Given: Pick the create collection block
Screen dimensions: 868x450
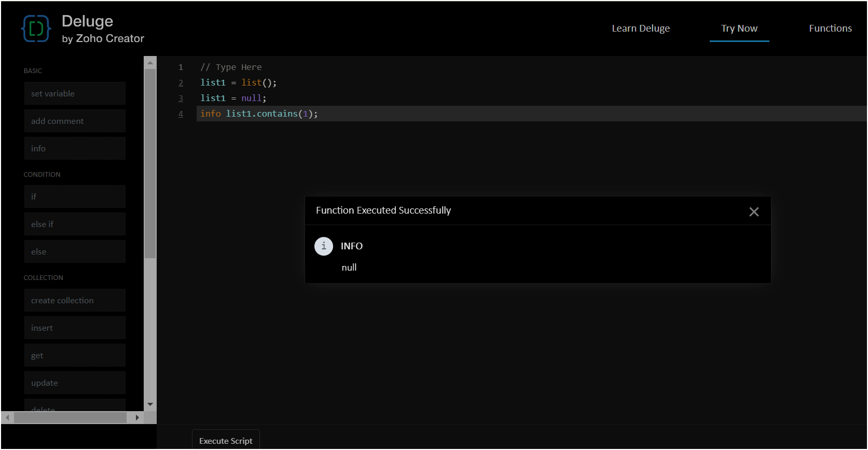Looking at the screenshot, I should pos(75,300).
